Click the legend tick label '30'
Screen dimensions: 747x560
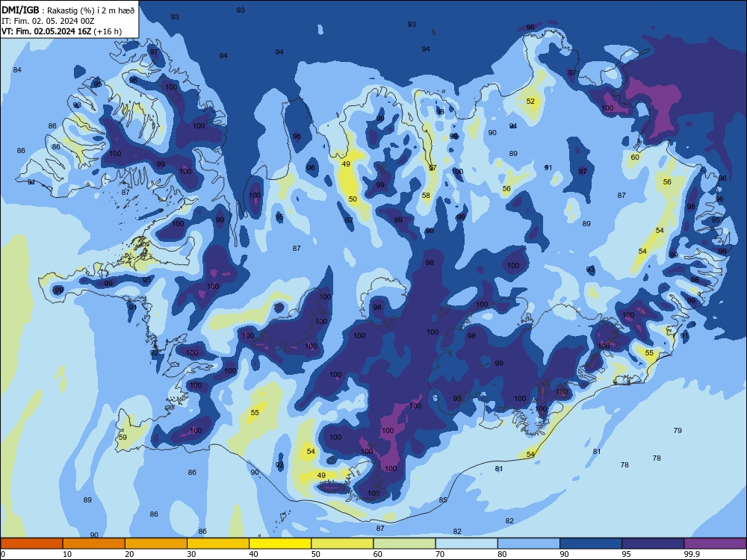click(191, 554)
